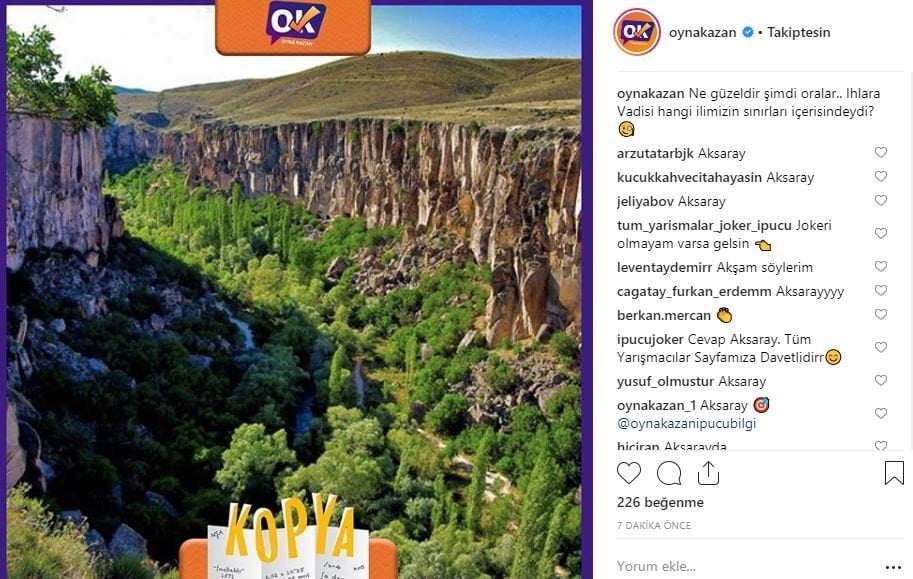Like arzutatarbjk's Aksaray comment
The height and width of the screenshot is (579, 913).
[880, 153]
